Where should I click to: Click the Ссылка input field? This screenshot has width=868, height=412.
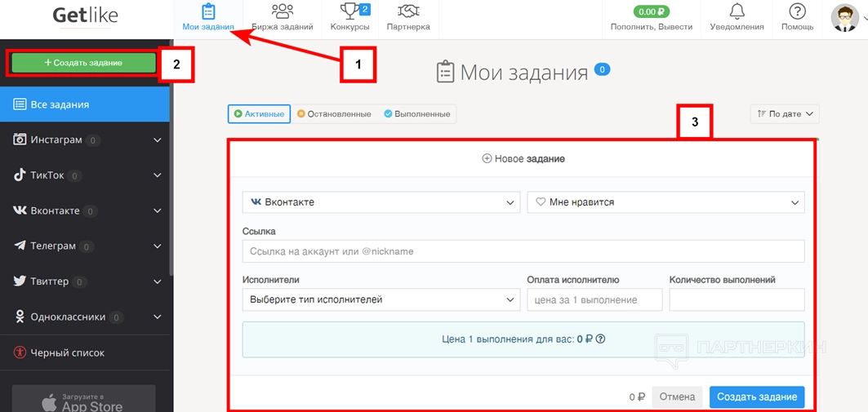(x=523, y=251)
